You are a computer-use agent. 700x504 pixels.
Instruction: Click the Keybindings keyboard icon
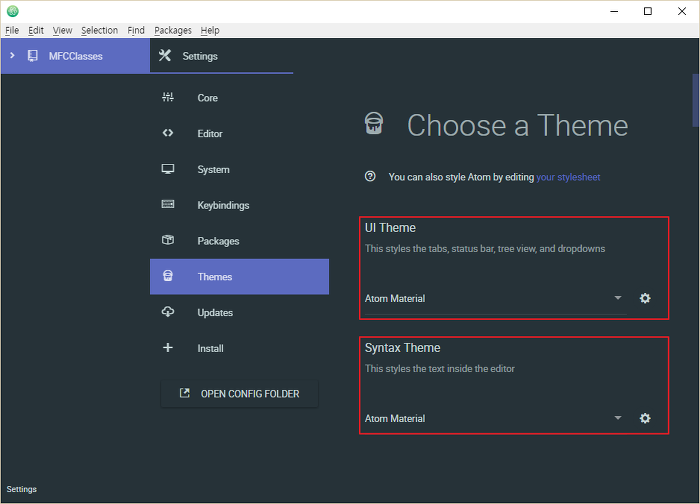click(168, 204)
